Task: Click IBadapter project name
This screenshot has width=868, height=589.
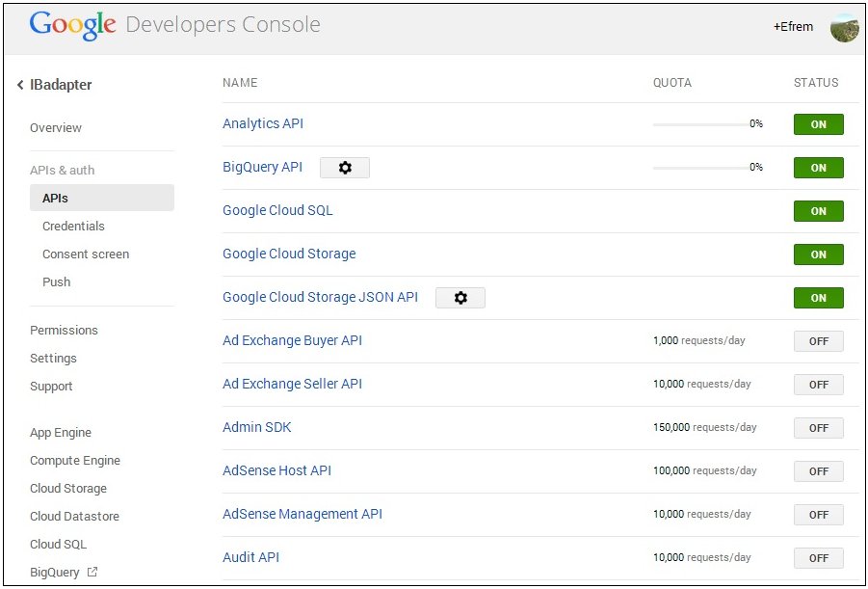Action: (x=61, y=85)
